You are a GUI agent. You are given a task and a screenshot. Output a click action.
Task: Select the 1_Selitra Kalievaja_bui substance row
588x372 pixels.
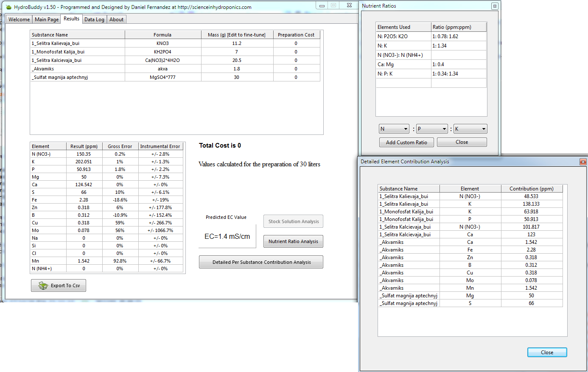coord(175,43)
